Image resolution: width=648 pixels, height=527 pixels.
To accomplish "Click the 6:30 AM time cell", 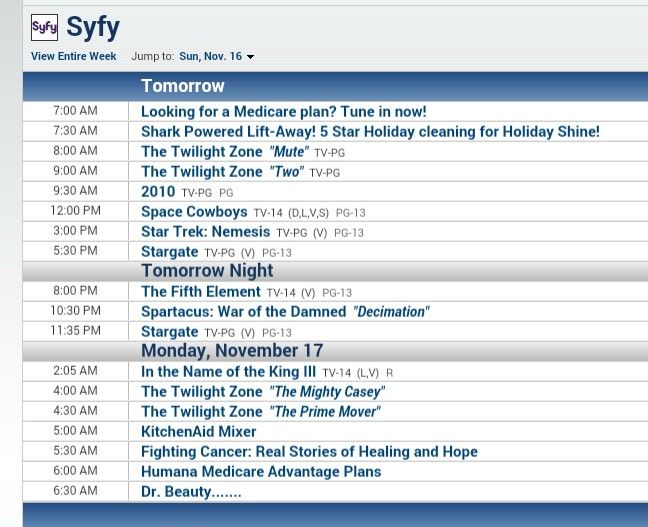I will [x=75, y=491].
